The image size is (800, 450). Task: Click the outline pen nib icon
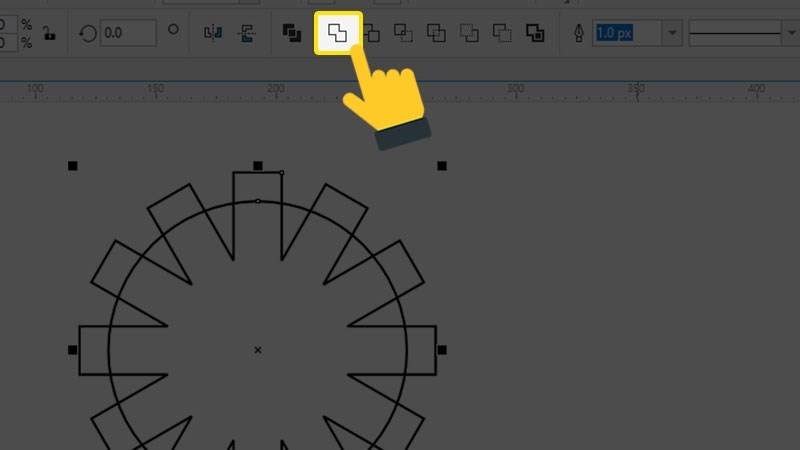(579, 34)
